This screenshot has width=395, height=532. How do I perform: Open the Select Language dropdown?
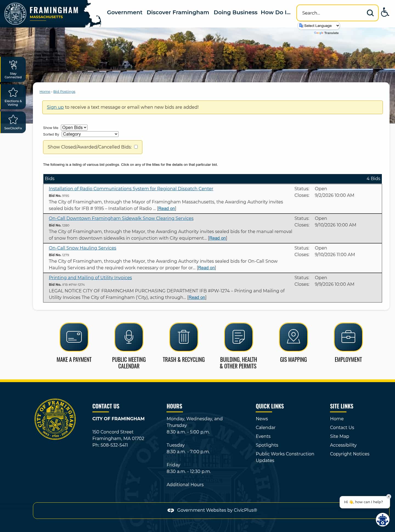[319, 26]
